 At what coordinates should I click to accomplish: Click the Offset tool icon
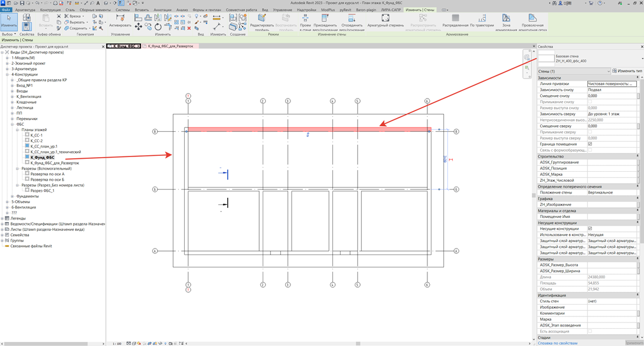[x=148, y=18]
